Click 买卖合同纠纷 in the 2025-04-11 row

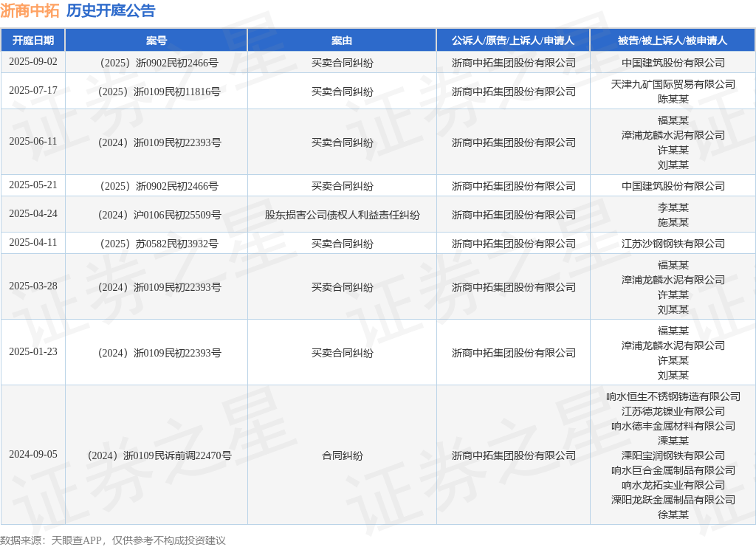coord(342,244)
